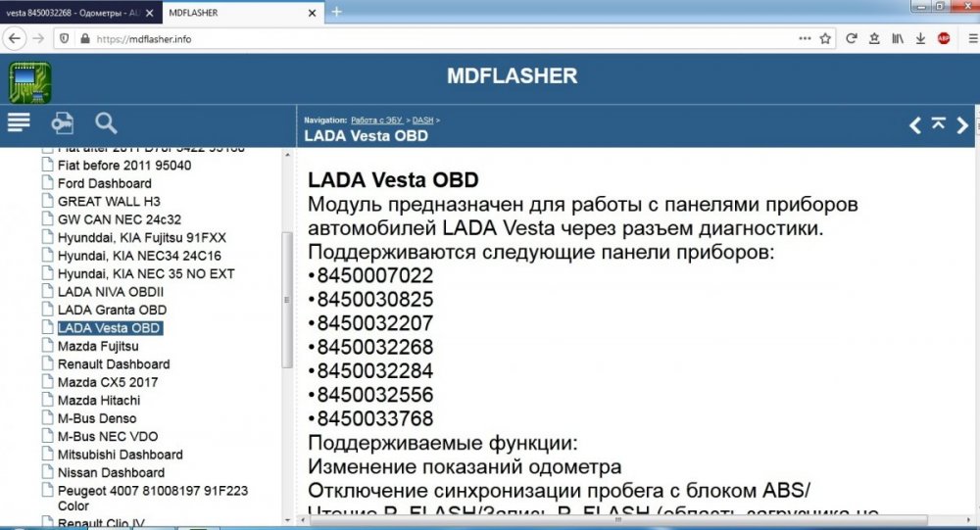Open M-Bus NEC VDO topic
This screenshot has width=980, height=530.
108,437
